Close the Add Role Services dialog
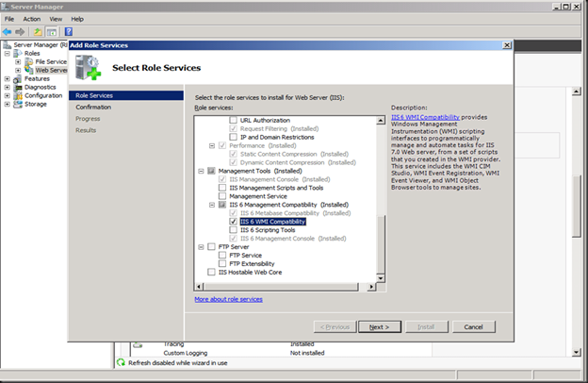 [x=507, y=45]
